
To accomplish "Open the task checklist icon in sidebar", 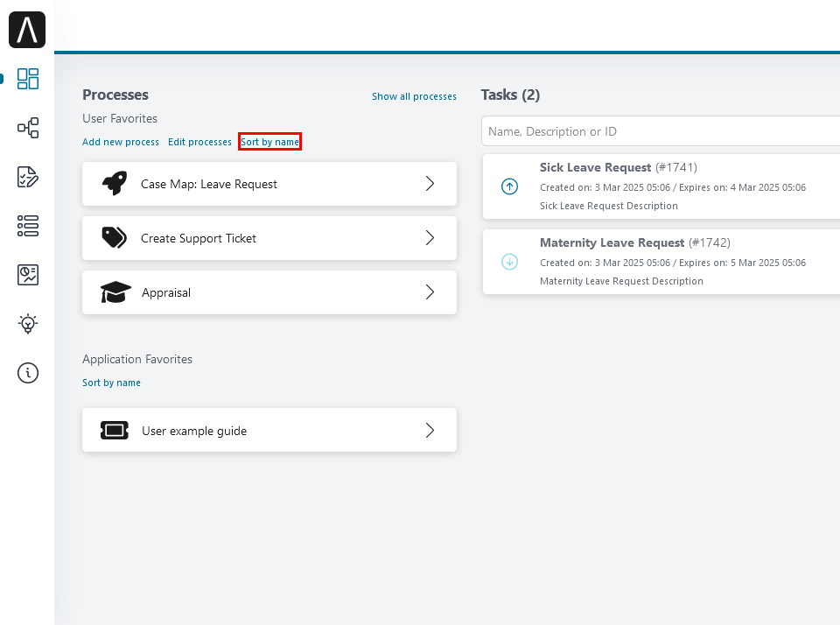I will click(28, 177).
